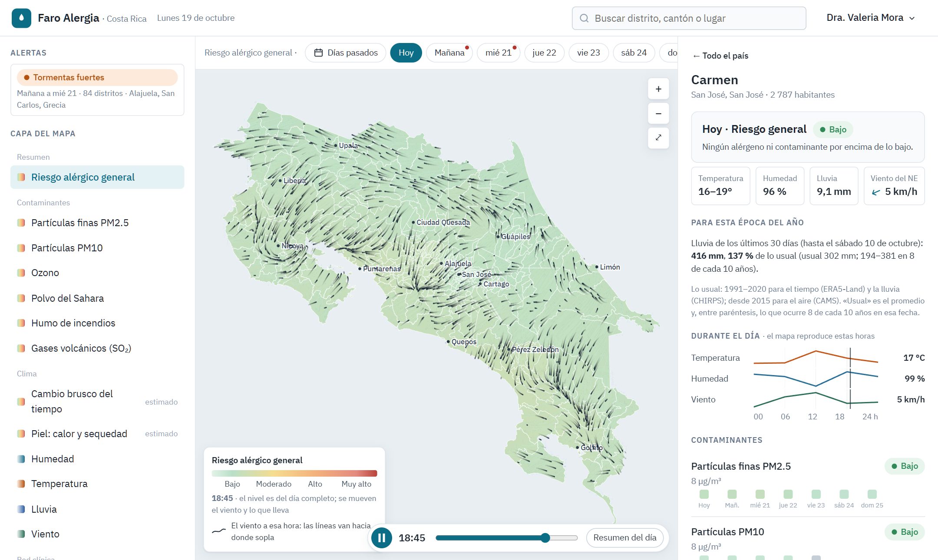938x560 pixels.
Task: Switch to the Mañana day tab
Action: pos(449,53)
